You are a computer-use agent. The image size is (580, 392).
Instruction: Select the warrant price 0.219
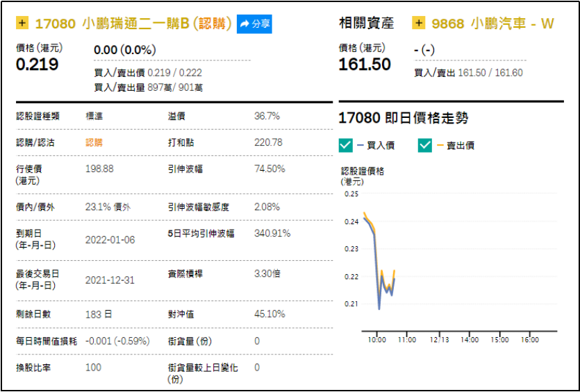pos(37,65)
